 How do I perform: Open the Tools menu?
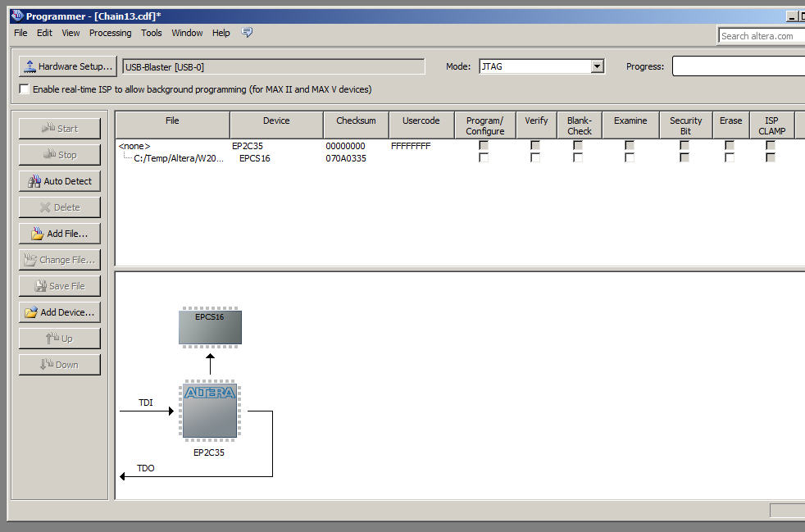pos(151,33)
